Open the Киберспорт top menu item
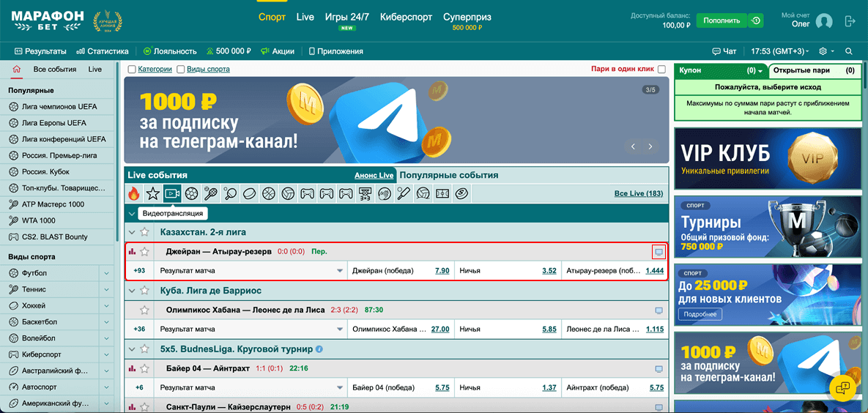 (406, 17)
